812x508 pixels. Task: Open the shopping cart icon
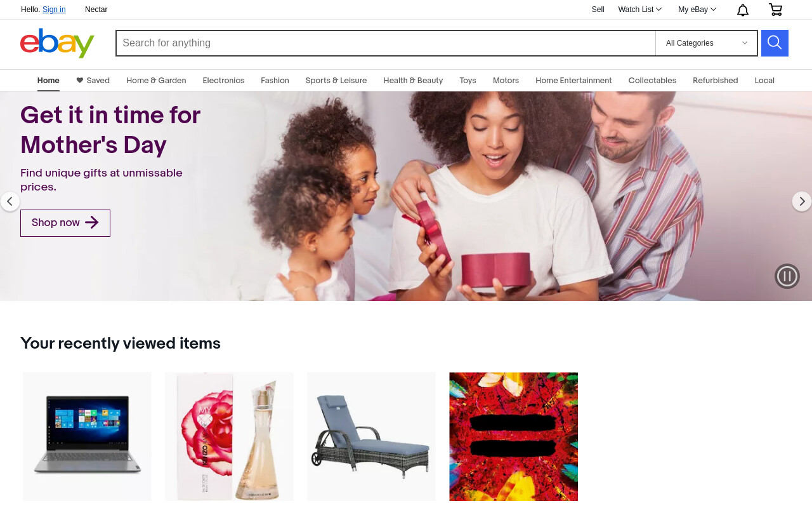[775, 10]
